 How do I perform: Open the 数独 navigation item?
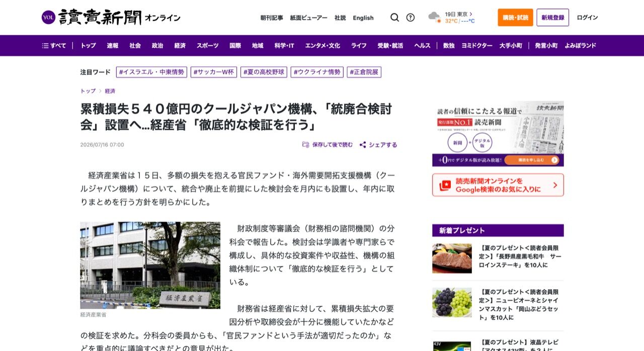pos(449,45)
